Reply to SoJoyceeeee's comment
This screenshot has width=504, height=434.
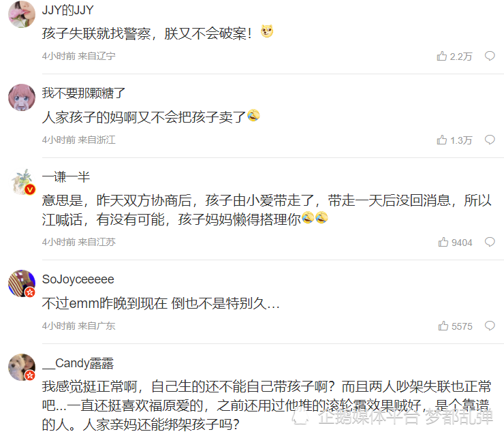(x=490, y=326)
